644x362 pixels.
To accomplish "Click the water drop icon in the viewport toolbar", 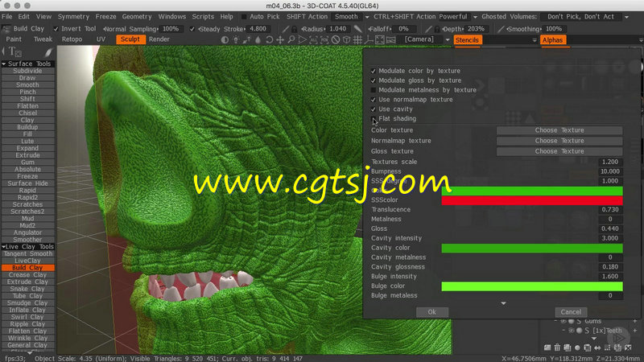I will click(258, 39).
